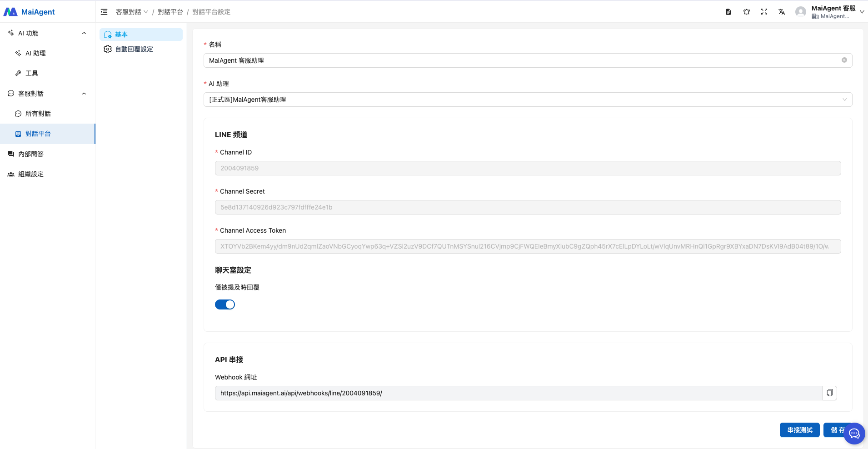Click the 對話平台 breadcrumb link
This screenshot has height=449, width=868.
pyautogui.click(x=170, y=12)
